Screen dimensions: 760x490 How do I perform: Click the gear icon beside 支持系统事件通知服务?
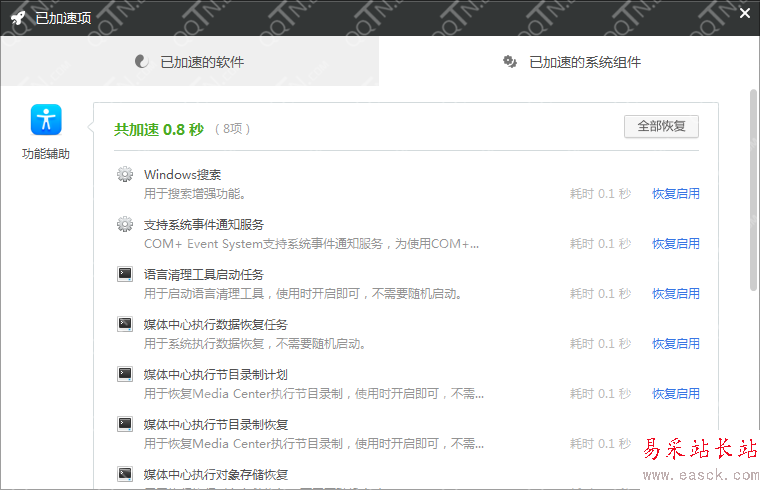(x=125, y=224)
